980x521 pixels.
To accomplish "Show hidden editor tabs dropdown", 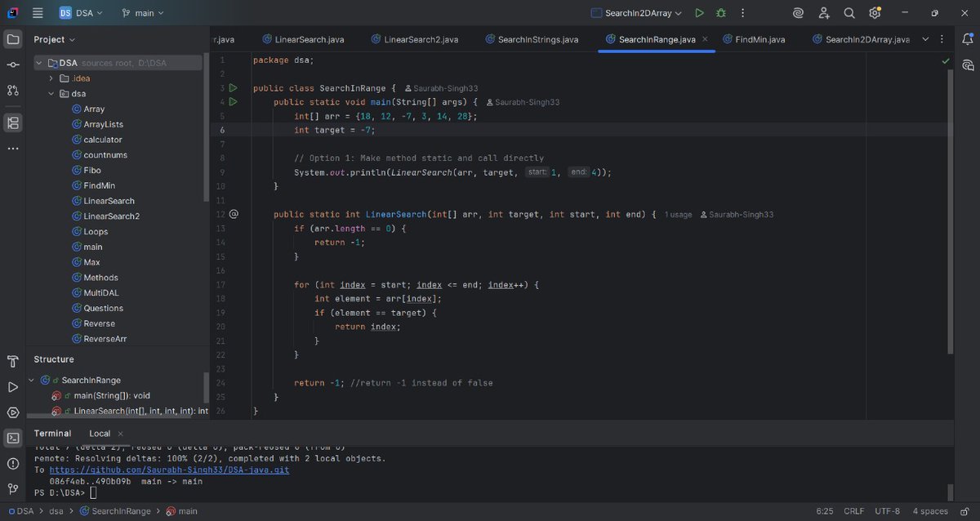I will click(925, 39).
